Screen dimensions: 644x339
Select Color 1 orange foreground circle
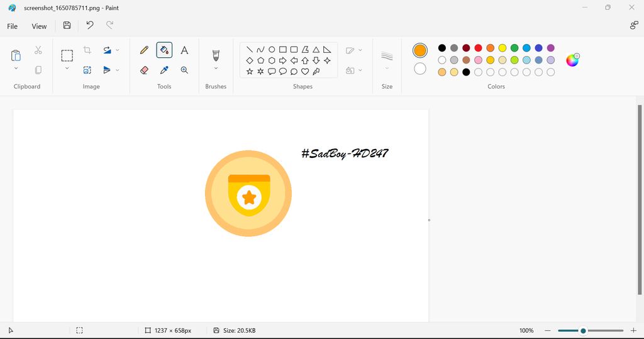(x=419, y=50)
